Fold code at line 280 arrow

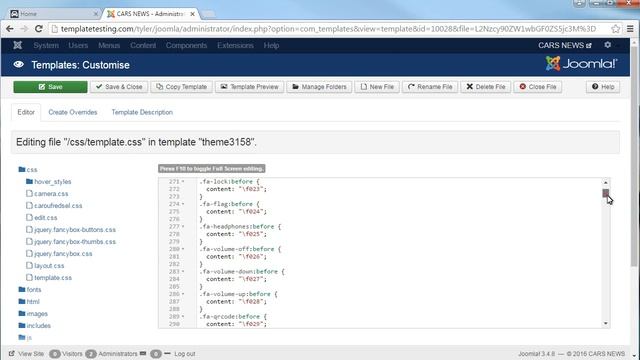pos(183,249)
